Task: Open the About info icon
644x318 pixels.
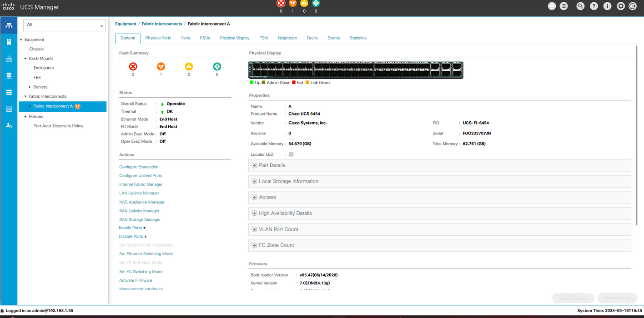Action: coord(607,6)
